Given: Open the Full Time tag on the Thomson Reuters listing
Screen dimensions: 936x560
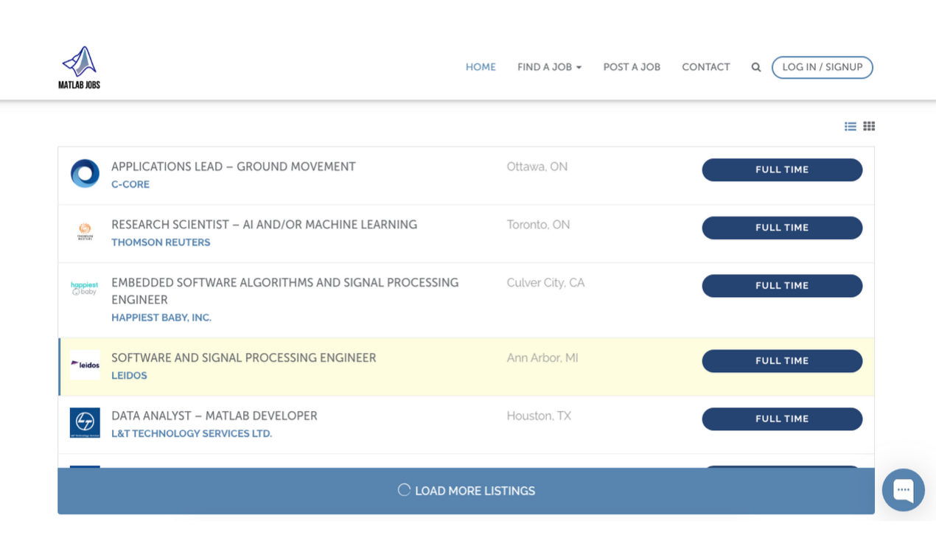Looking at the screenshot, I should tap(782, 228).
